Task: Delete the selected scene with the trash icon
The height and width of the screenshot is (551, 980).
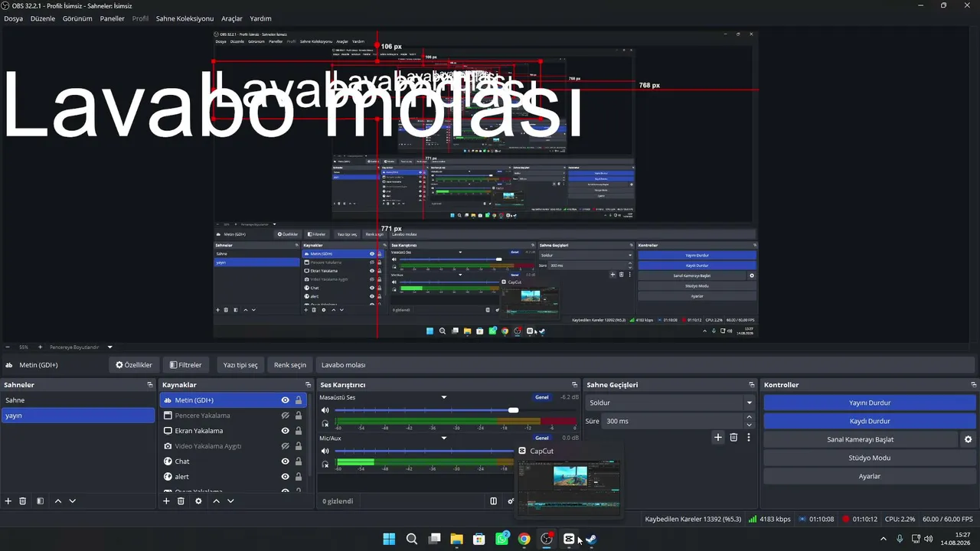Action: point(23,501)
